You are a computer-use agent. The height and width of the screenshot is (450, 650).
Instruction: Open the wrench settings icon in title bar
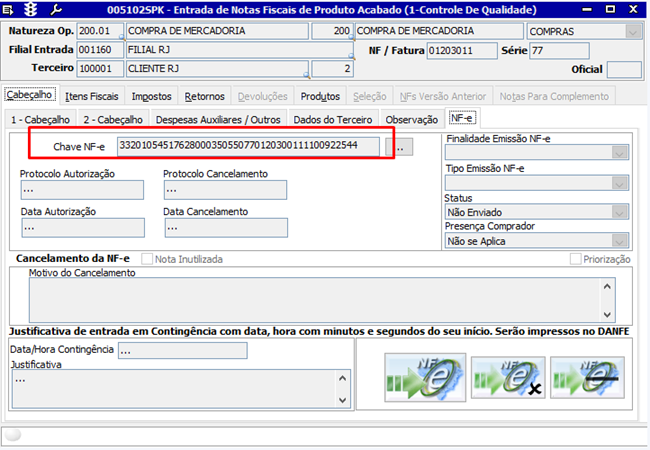click(x=56, y=9)
